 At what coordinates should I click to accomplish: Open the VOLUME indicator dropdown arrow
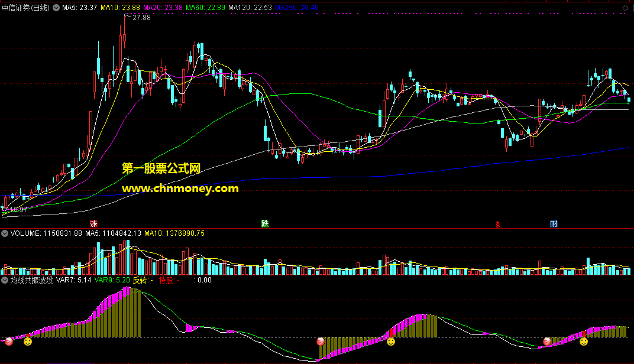coord(5,233)
